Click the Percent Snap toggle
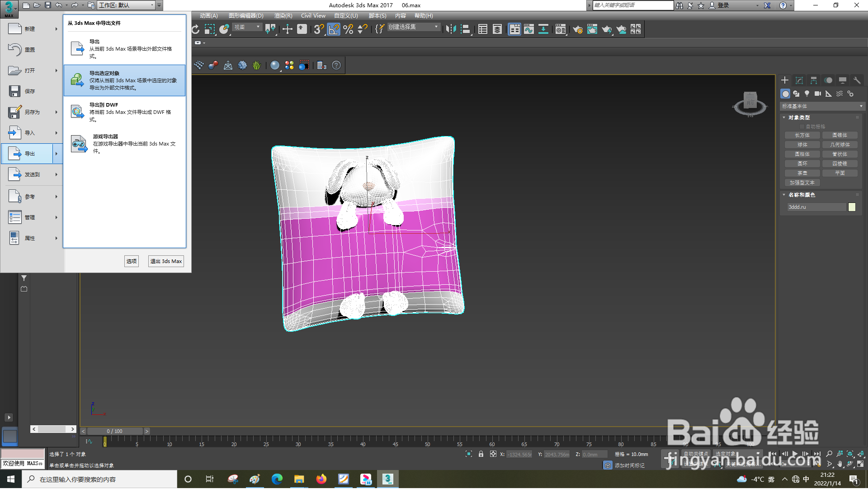The width and height of the screenshot is (868, 489). coord(348,29)
